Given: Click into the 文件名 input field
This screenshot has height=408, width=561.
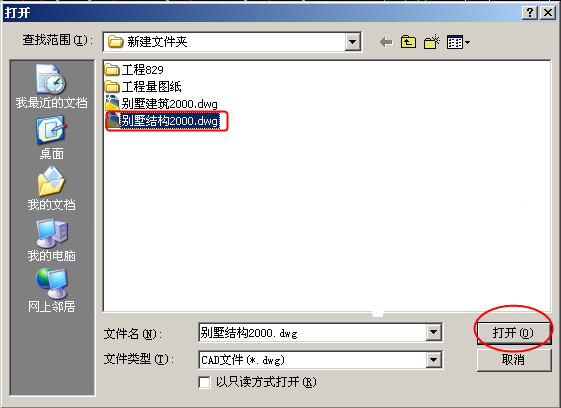Looking at the screenshot, I should tap(313, 332).
